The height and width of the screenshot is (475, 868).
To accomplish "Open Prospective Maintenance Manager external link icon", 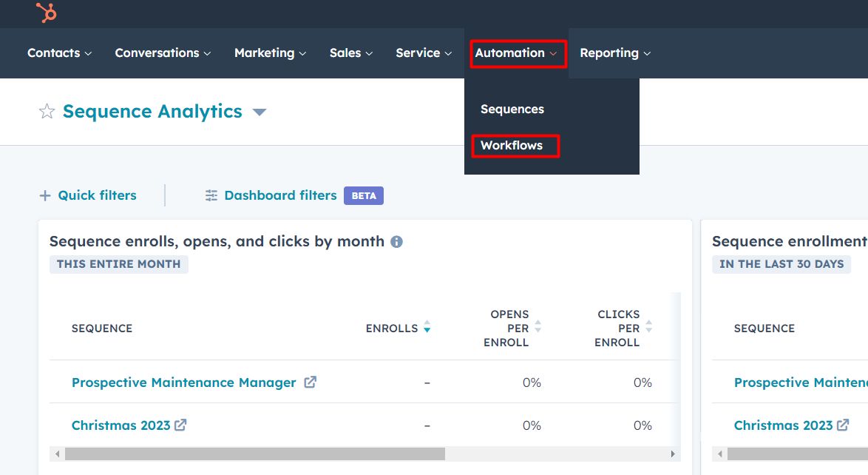I will pos(310,382).
